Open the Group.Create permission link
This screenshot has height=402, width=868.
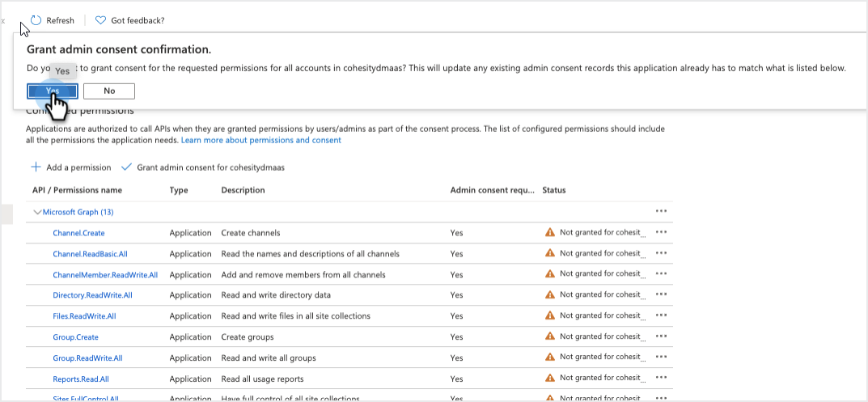point(75,336)
